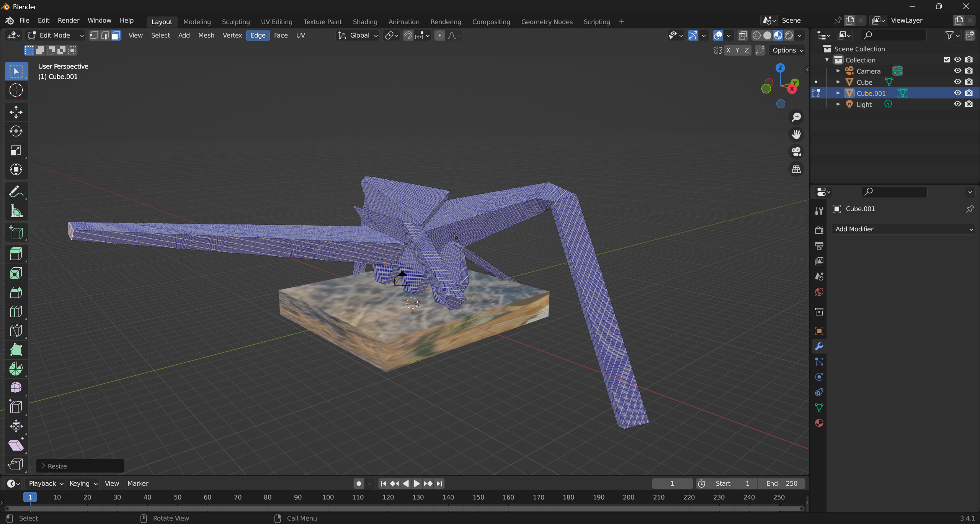Play the animation forward
Image resolution: width=980 pixels, height=524 pixels.
(x=416, y=483)
